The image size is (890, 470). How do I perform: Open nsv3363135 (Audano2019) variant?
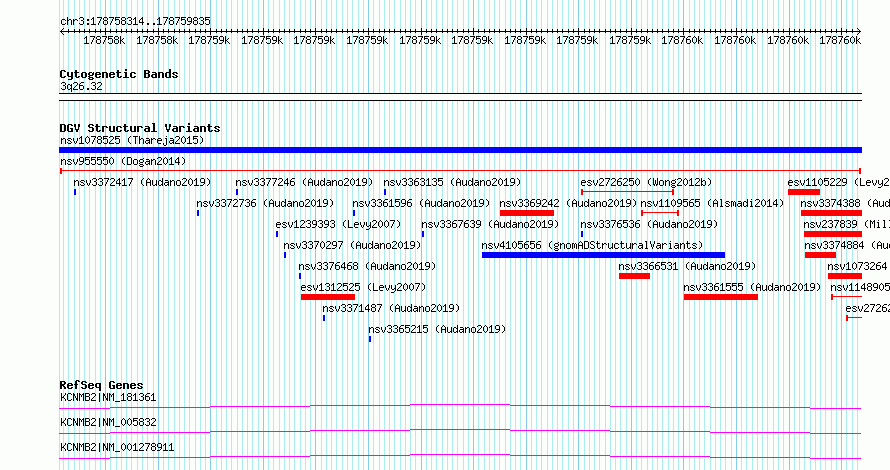452,182
